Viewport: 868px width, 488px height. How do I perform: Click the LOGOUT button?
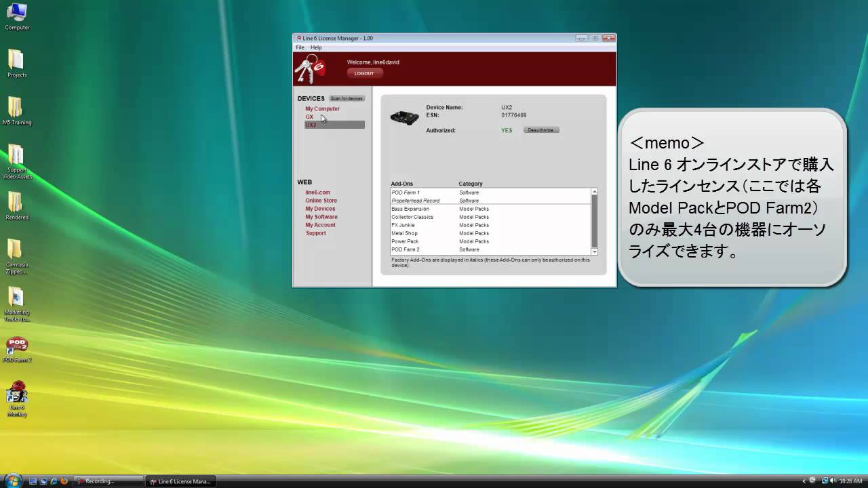click(364, 73)
